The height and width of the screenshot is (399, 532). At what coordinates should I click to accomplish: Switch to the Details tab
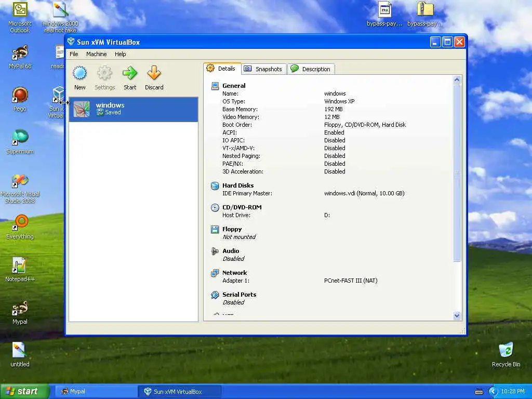pos(222,69)
